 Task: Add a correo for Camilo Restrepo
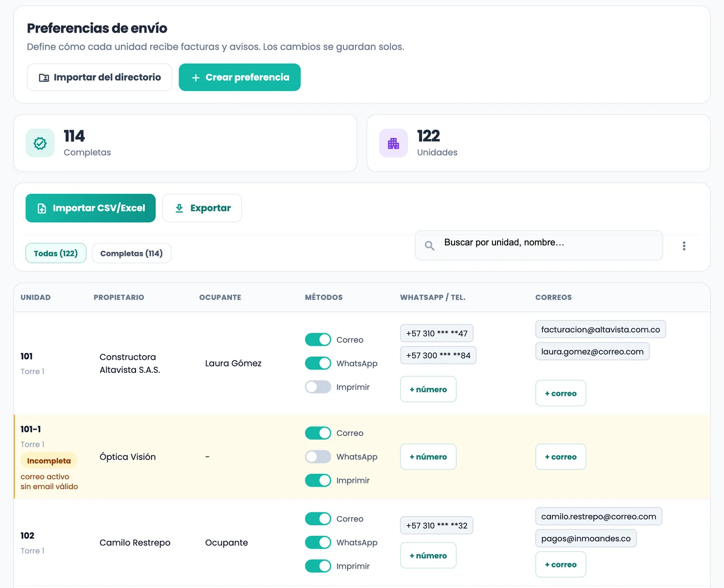561,565
